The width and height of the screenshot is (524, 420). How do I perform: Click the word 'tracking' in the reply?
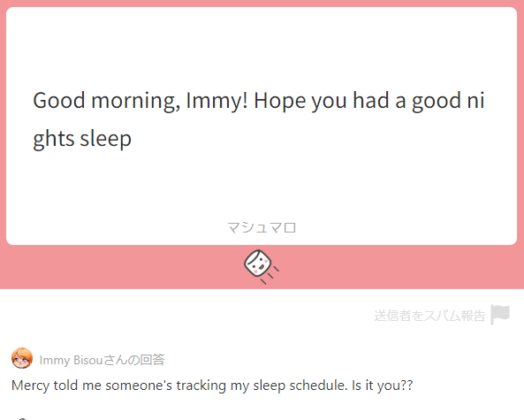tap(201, 386)
